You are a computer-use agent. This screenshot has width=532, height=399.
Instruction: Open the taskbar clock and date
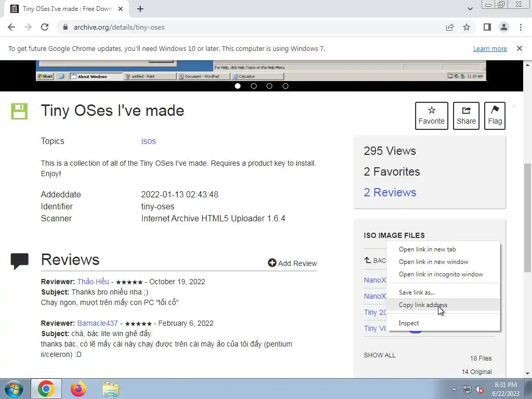coord(506,389)
